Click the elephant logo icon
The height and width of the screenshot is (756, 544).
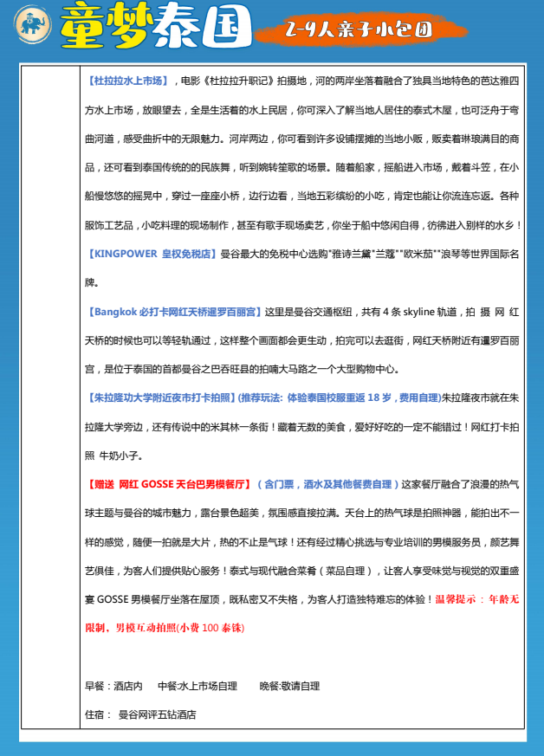[x=33, y=24]
